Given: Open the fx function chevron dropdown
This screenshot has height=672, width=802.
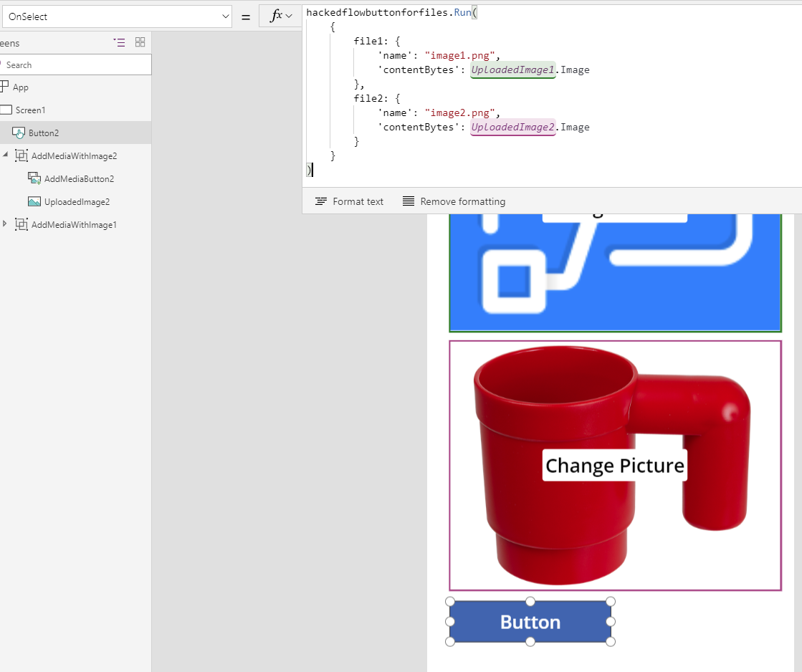Looking at the screenshot, I should click(289, 16).
